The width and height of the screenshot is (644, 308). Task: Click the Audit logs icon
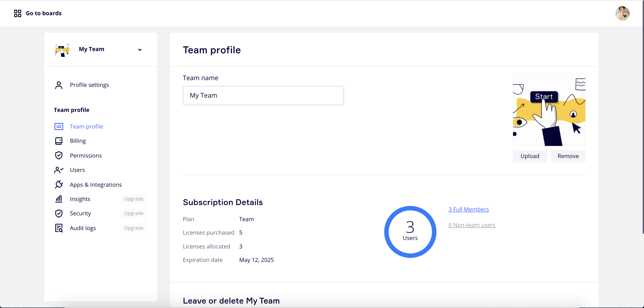coord(59,228)
